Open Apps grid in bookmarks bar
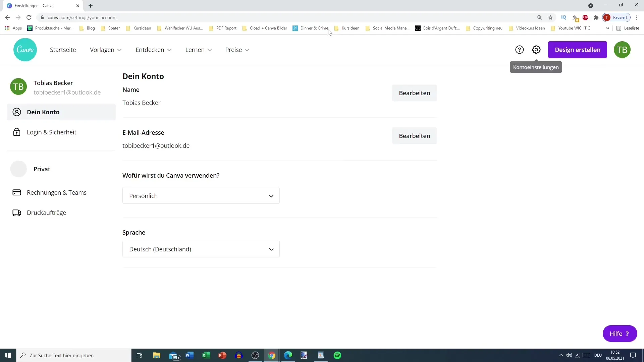 pos(13,28)
